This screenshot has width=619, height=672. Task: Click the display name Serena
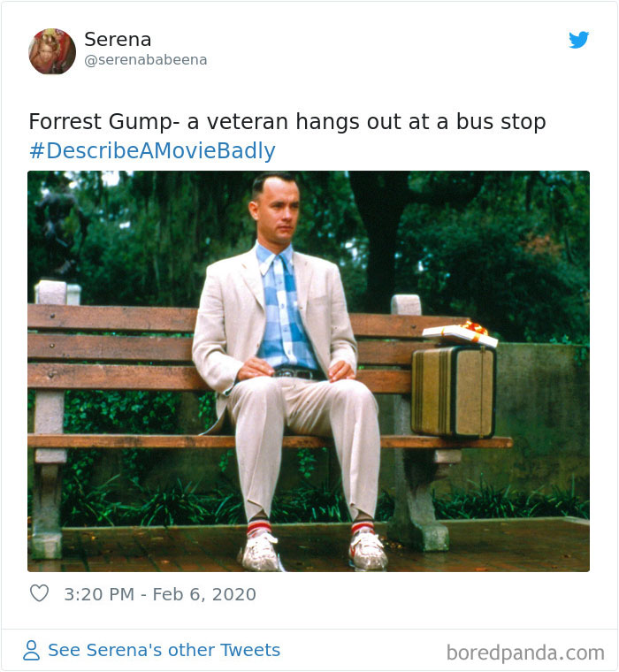[x=118, y=40]
